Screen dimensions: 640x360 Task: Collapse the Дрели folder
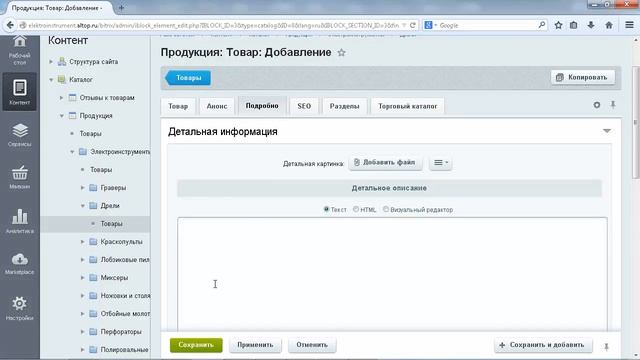point(82,206)
